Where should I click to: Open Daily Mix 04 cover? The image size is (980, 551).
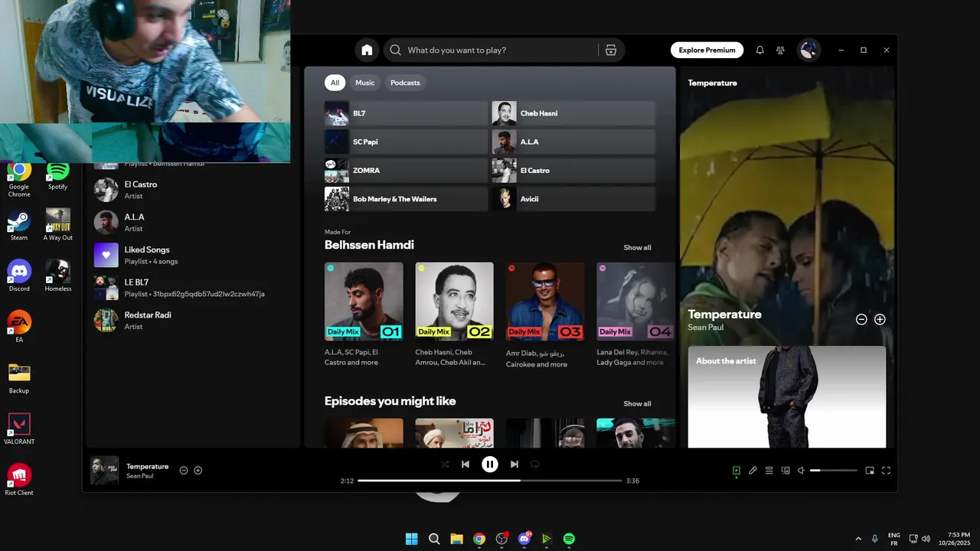635,302
